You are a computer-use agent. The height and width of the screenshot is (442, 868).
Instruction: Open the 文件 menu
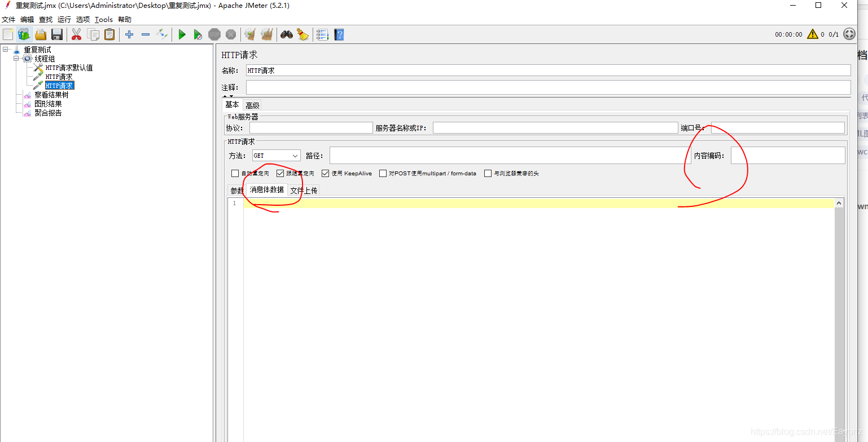pyautogui.click(x=8, y=19)
